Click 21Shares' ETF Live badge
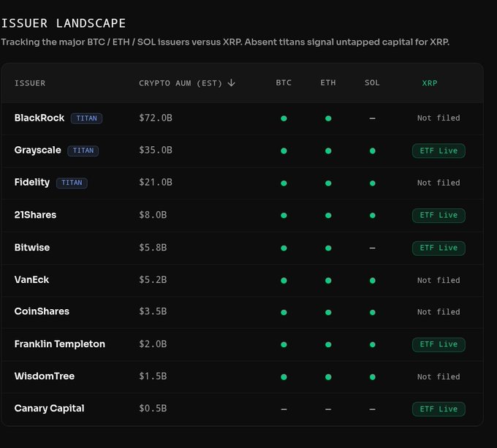The width and height of the screenshot is (497, 448). tap(439, 215)
